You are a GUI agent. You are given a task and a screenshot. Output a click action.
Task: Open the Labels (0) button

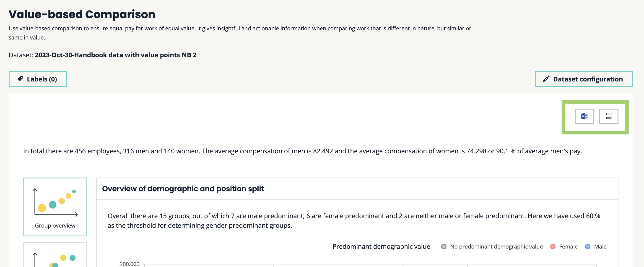coord(38,79)
